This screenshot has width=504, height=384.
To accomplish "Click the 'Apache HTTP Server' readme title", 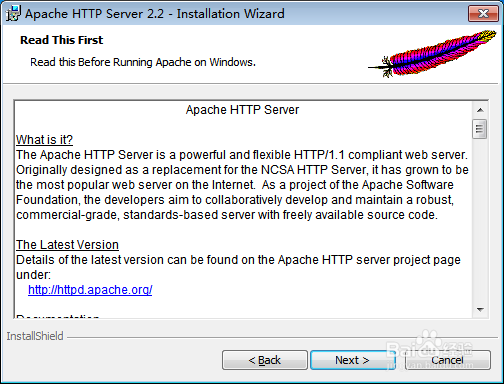I will pyautogui.click(x=242, y=110).
